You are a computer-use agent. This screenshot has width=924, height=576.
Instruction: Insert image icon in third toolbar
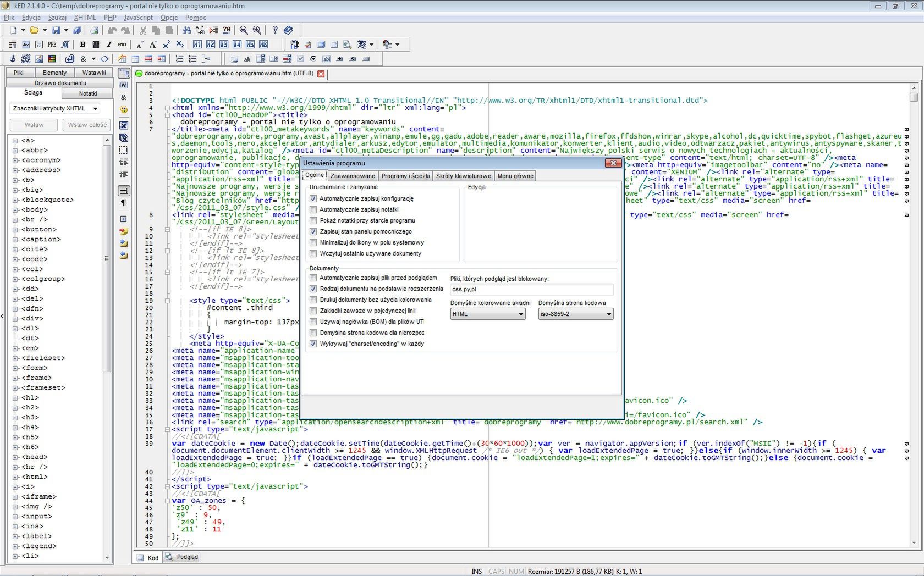tap(39, 59)
